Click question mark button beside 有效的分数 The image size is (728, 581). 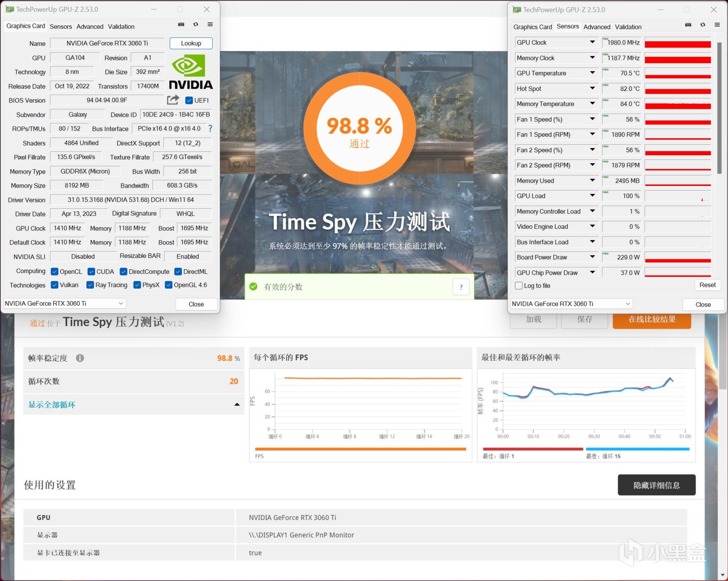(x=461, y=287)
